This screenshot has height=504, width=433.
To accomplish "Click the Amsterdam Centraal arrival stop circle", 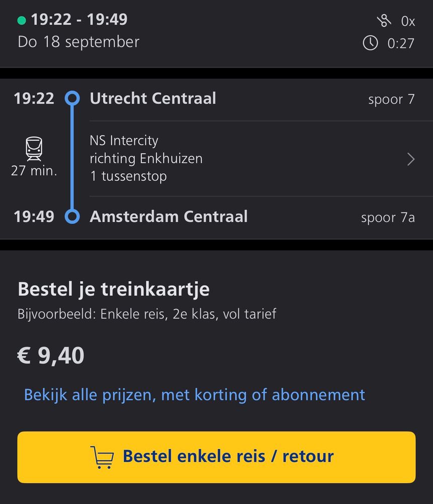I will click(x=73, y=216).
